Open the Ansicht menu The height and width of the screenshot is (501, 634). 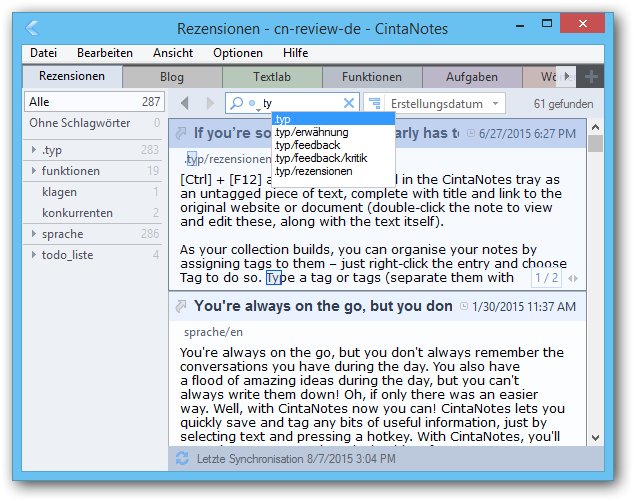(173, 53)
